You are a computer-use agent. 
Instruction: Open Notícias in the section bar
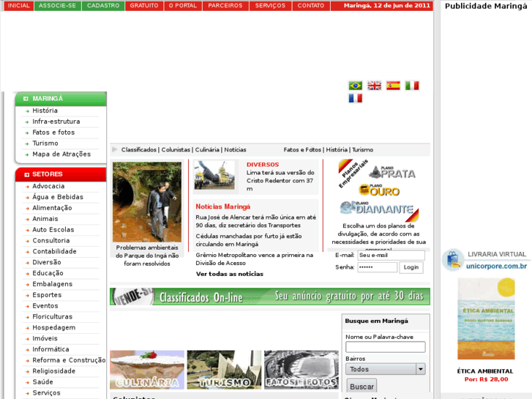[x=235, y=149]
